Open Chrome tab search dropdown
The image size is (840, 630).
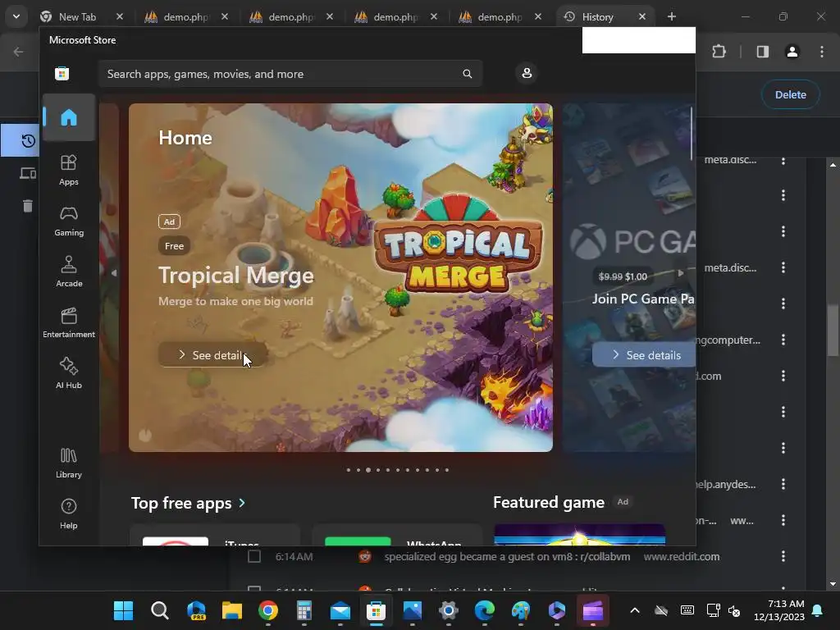16,16
